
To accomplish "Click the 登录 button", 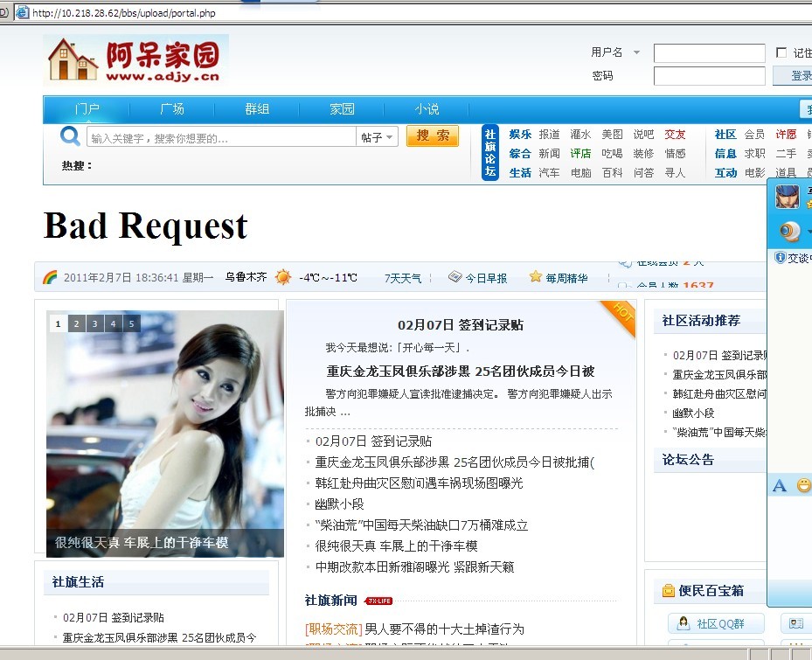I will (794, 76).
